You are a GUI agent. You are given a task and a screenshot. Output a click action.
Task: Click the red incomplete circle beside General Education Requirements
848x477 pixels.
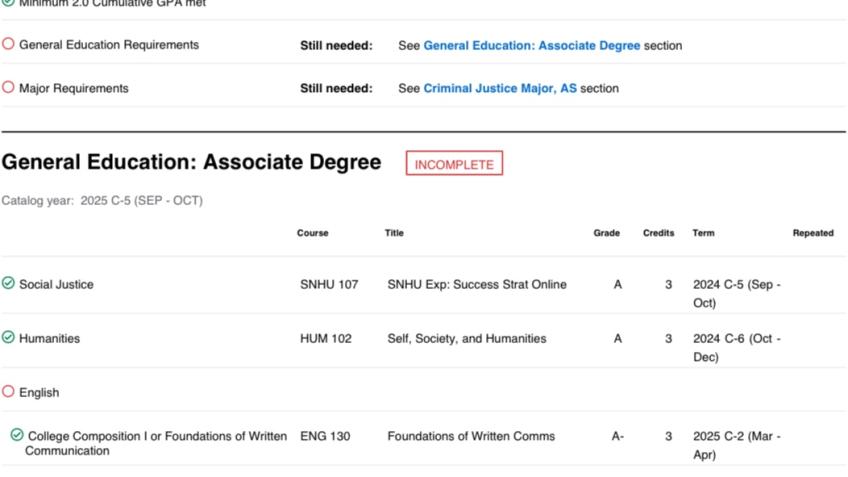click(x=8, y=44)
